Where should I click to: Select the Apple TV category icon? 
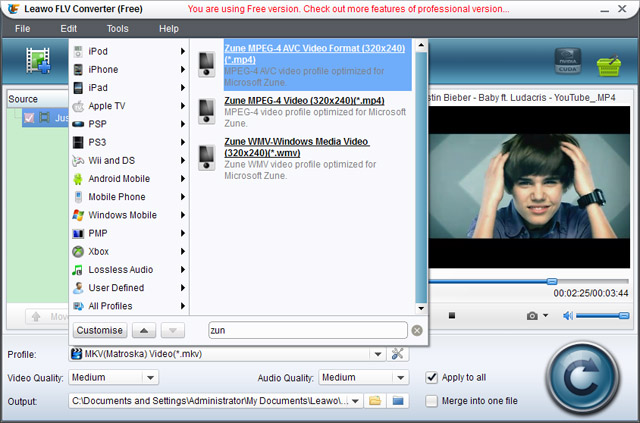(78, 106)
